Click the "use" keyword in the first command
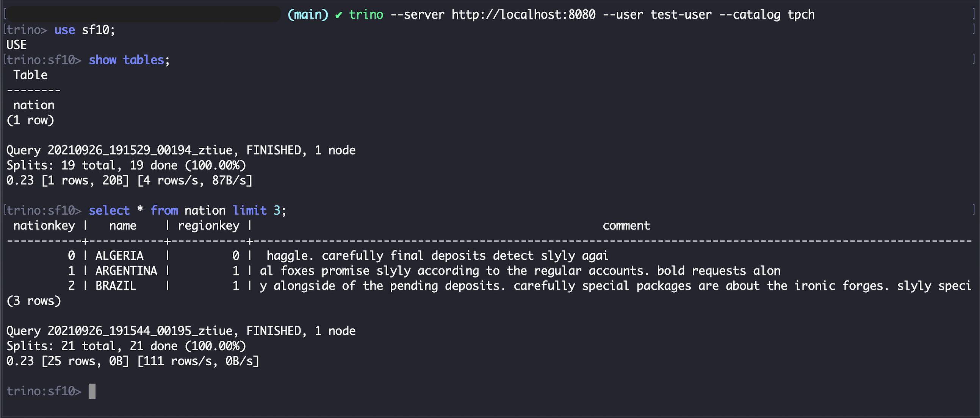Image resolution: width=980 pixels, height=418 pixels. coord(64,30)
